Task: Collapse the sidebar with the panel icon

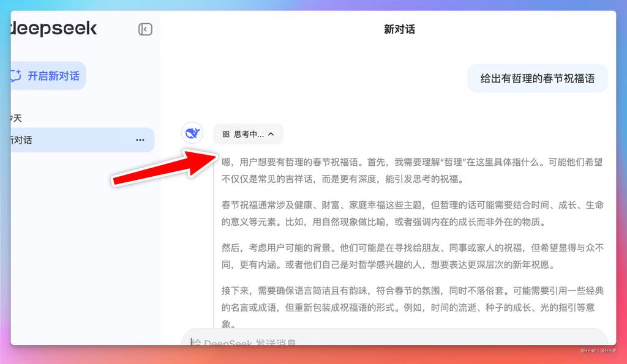Action: [145, 29]
